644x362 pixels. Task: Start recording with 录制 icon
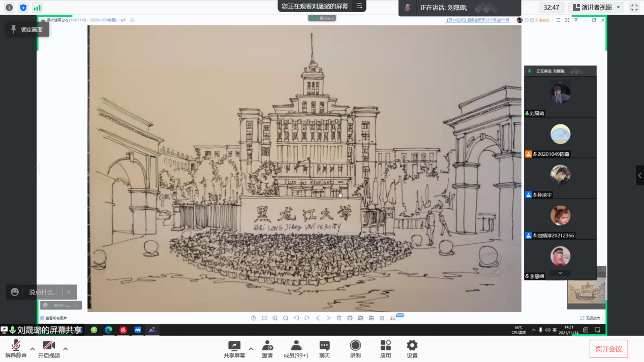point(355,346)
